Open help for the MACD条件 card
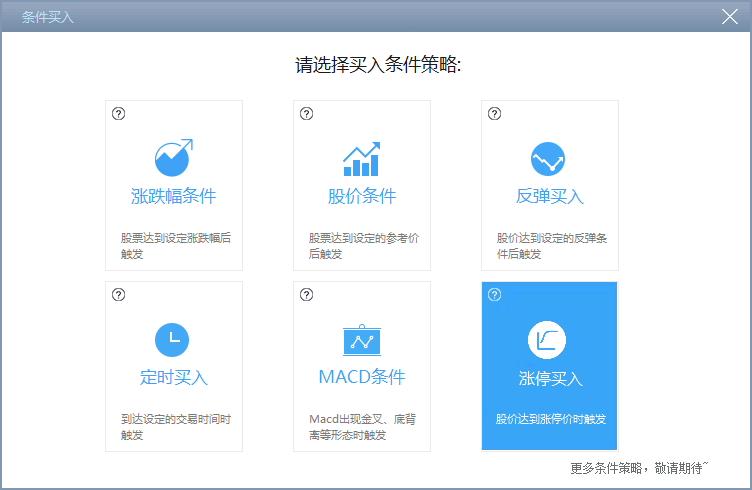This screenshot has height=490, width=752. point(307,295)
